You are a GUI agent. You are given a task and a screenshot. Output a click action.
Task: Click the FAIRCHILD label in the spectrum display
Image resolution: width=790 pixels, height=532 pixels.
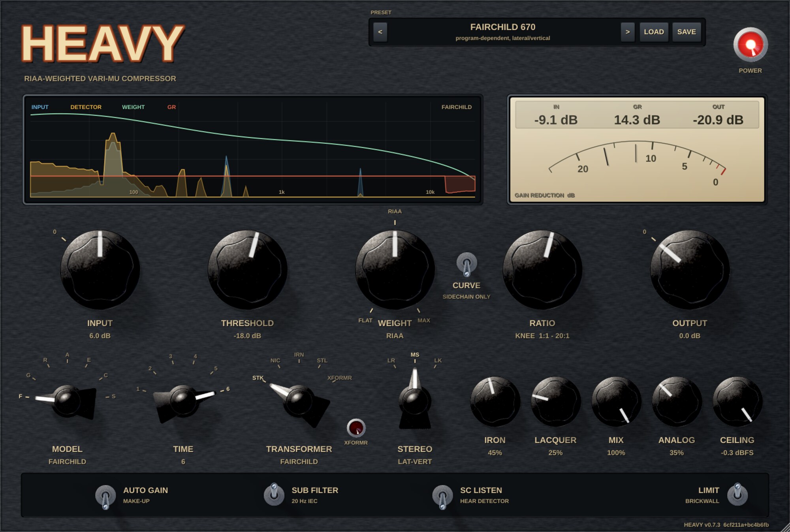click(457, 107)
